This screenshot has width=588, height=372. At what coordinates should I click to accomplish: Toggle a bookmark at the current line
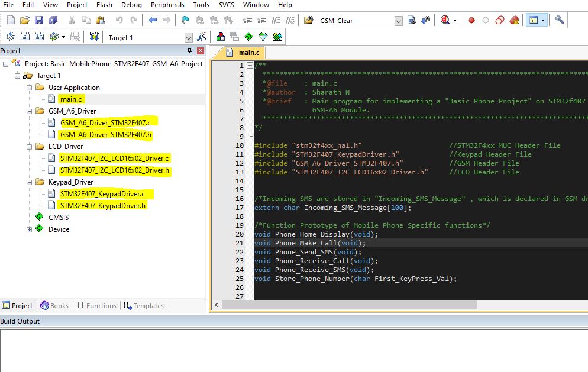pos(184,20)
